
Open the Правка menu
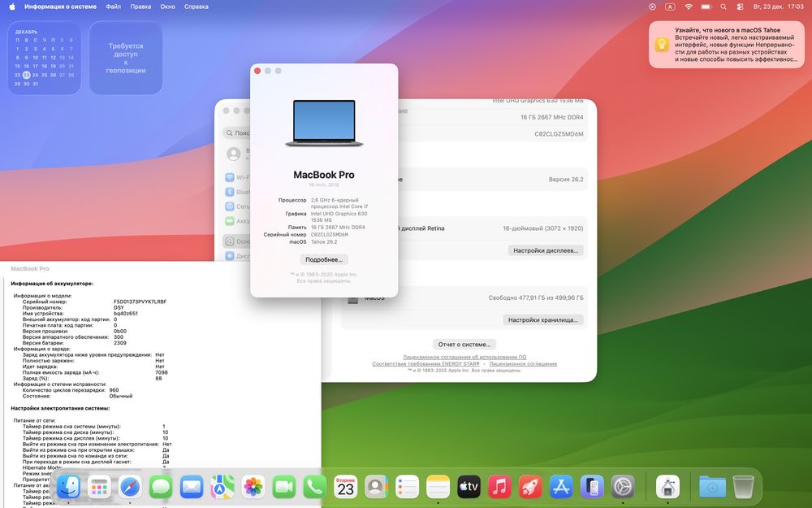[140, 7]
